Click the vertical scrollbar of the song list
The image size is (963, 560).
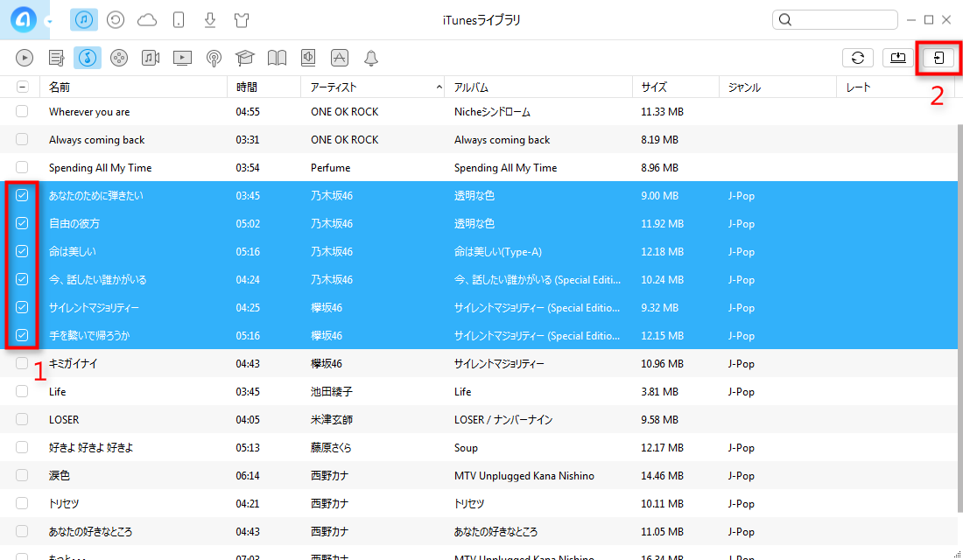[x=959, y=318]
